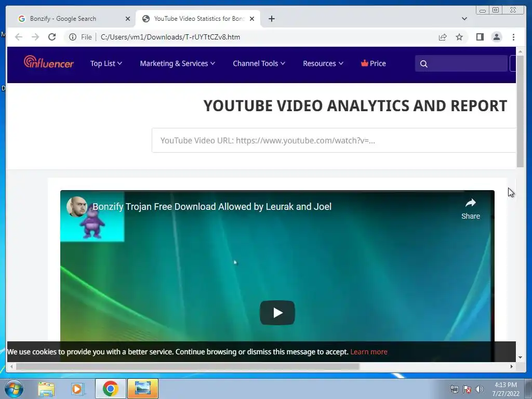Click the horizontal scrollbar thumb

tap(188, 366)
